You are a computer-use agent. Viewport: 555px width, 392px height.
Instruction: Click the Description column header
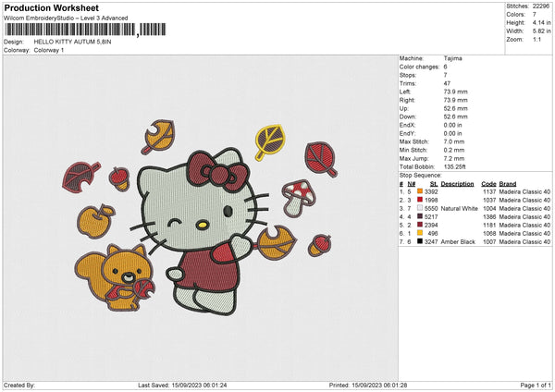pyautogui.click(x=457, y=184)
